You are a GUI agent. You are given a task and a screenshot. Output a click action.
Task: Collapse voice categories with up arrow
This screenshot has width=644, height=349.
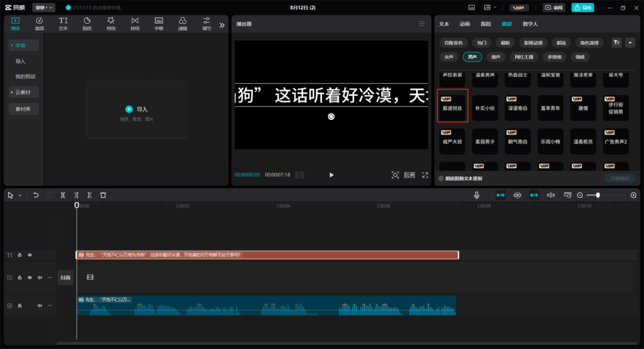630,43
